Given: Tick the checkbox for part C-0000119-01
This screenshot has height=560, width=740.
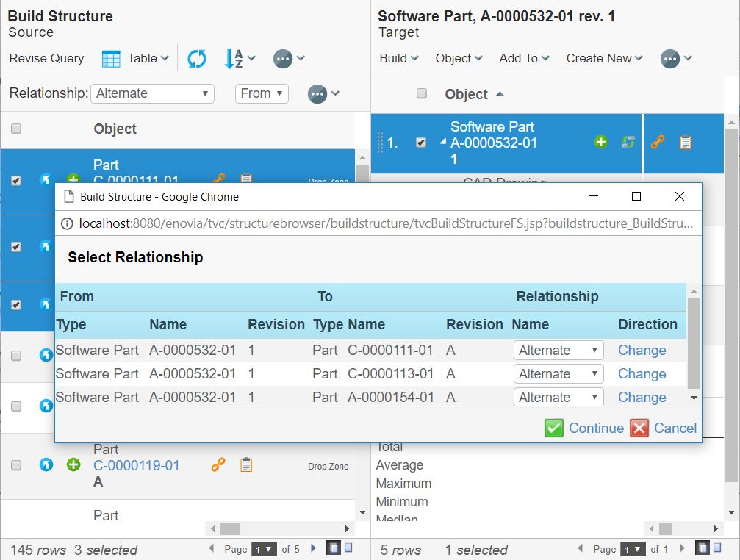Looking at the screenshot, I should pyautogui.click(x=16, y=465).
